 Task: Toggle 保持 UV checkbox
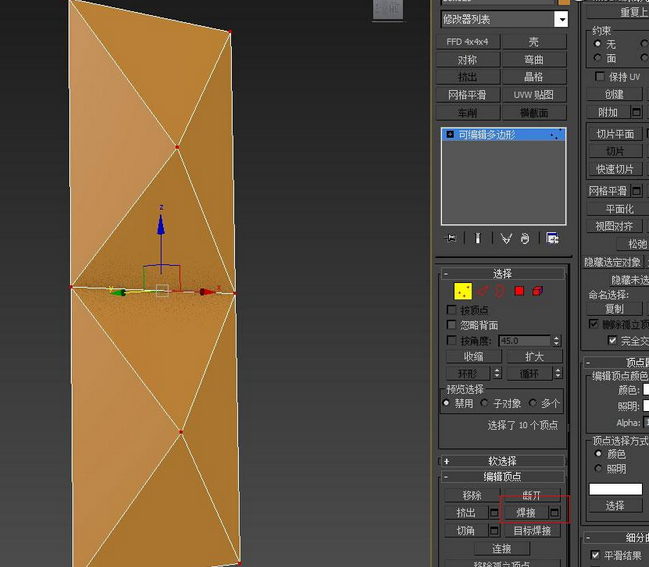[599, 76]
